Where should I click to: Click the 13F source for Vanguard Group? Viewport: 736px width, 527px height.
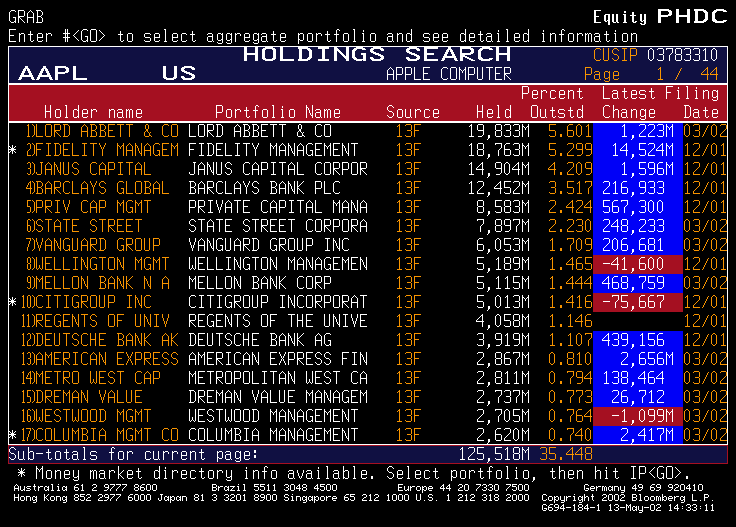point(408,245)
